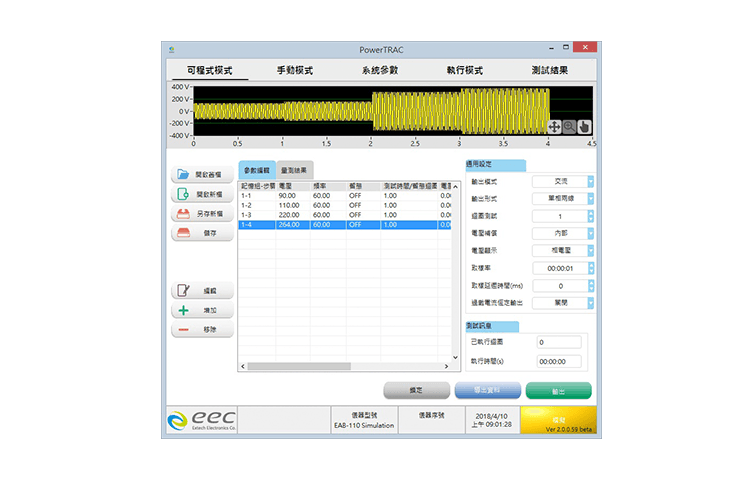The height and width of the screenshot is (480, 732).
Task: Click the horizontal scrollbar thumb under the table
Action: click(x=299, y=367)
